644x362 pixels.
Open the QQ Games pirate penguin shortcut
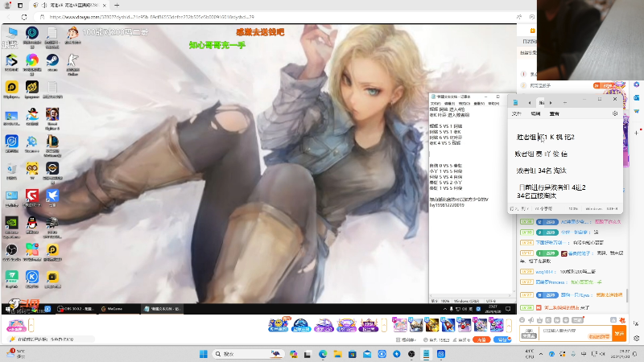(x=32, y=114)
